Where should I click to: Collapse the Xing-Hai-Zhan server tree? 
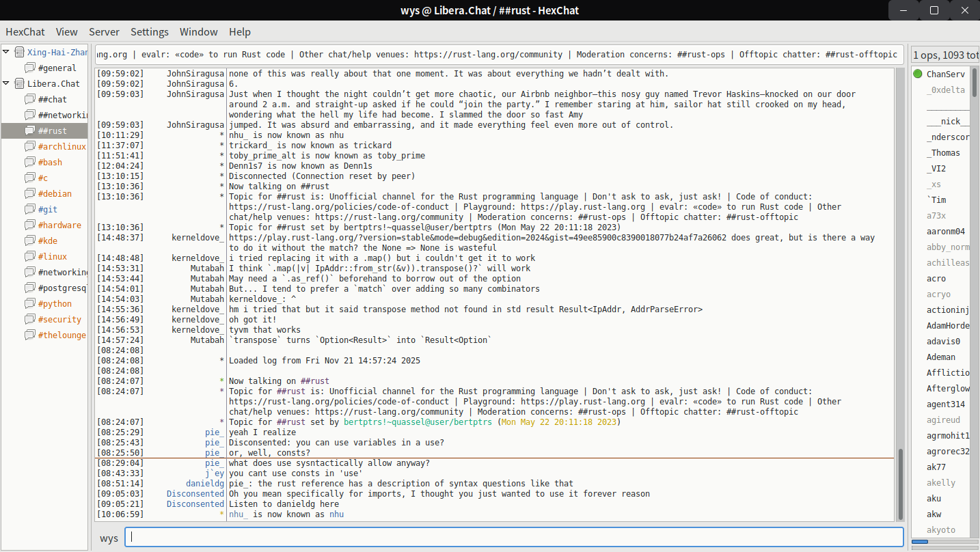[x=6, y=52]
